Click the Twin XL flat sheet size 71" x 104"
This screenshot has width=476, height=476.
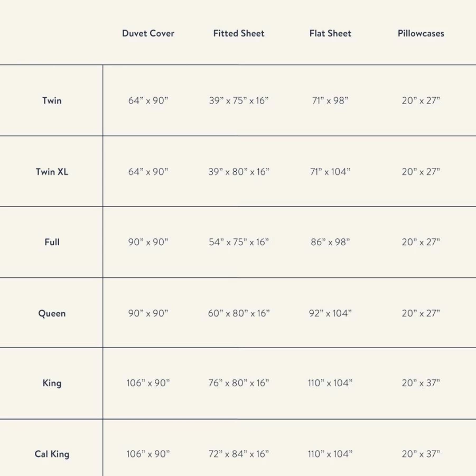pos(330,172)
